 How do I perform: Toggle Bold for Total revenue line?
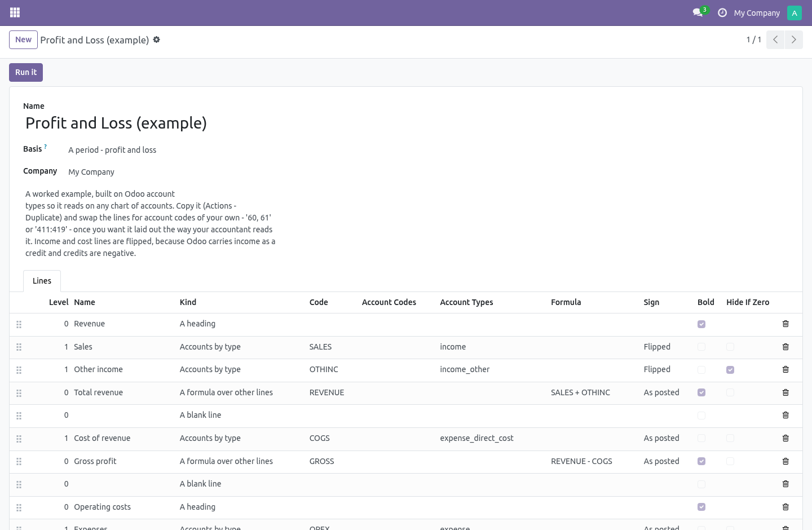701,392
